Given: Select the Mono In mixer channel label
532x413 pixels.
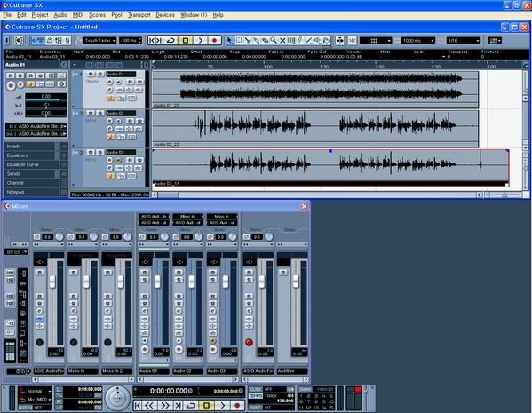Looking at the screenshot, I should point(83,371).
